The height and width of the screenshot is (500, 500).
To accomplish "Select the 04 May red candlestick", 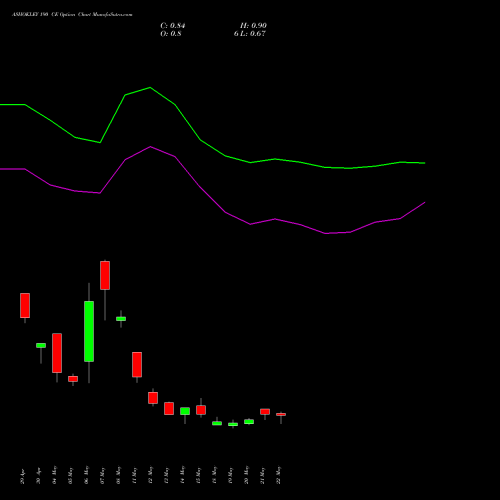I will (57, 353).
